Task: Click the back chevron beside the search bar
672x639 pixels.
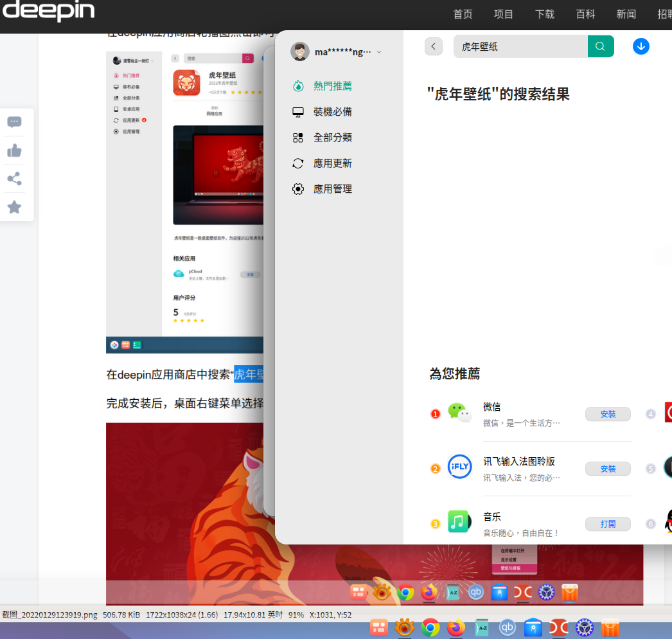Action: click(x=433, y=46)
